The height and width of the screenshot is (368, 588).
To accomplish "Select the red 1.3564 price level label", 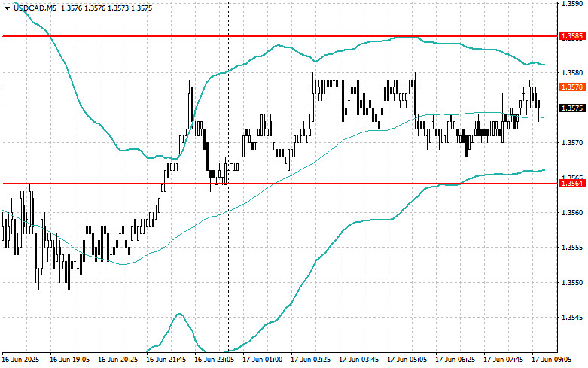I will [572, 184].
